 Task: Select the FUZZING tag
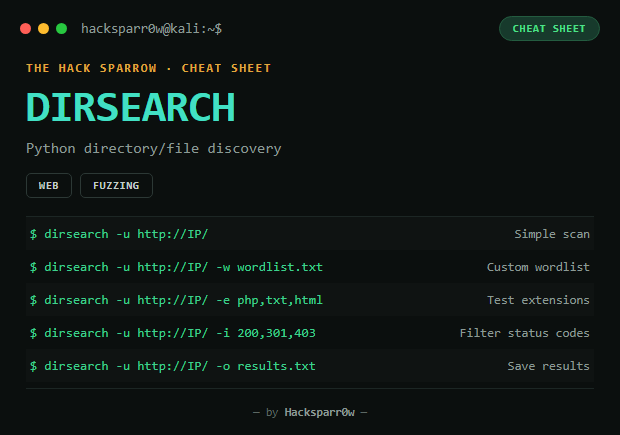(116, 185)
